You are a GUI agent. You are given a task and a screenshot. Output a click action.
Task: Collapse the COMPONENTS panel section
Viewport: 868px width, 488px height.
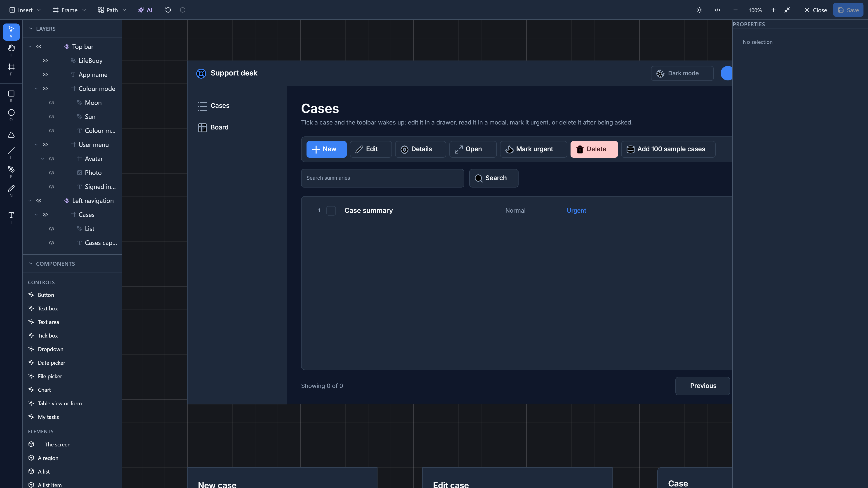(31, 264)
